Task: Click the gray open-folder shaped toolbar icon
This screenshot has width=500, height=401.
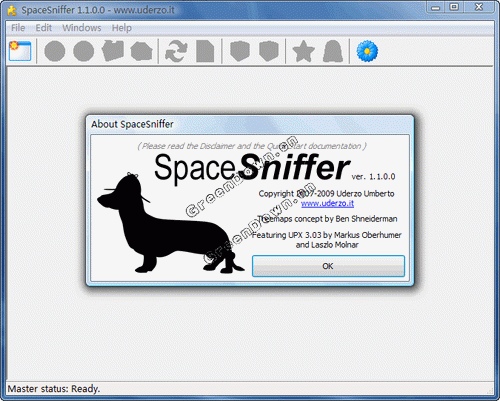Action: pyautogui.click(x=113, y=51)
